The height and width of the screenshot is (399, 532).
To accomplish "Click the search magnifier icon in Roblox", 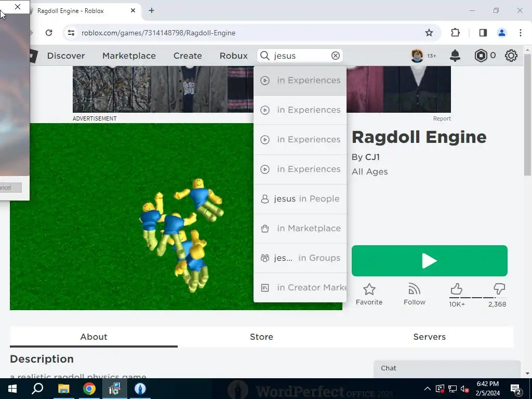I will tap(264, 56).
